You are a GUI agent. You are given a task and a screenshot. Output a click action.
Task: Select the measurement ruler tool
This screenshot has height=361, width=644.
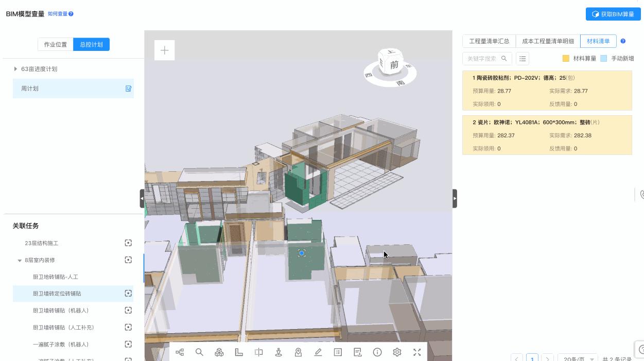click(239, 352)
